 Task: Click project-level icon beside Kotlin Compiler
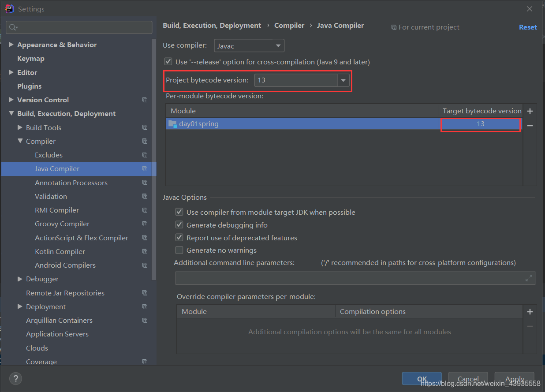145,251
